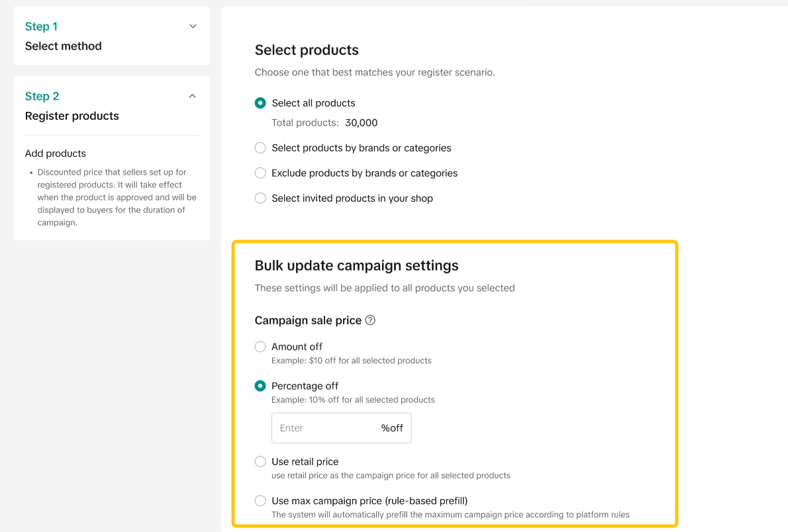The height and width of the screenshot is (532, 788).
Task: Click the Campaign sale price help icon
Action: pyautogui.click(x=370, y=320)
